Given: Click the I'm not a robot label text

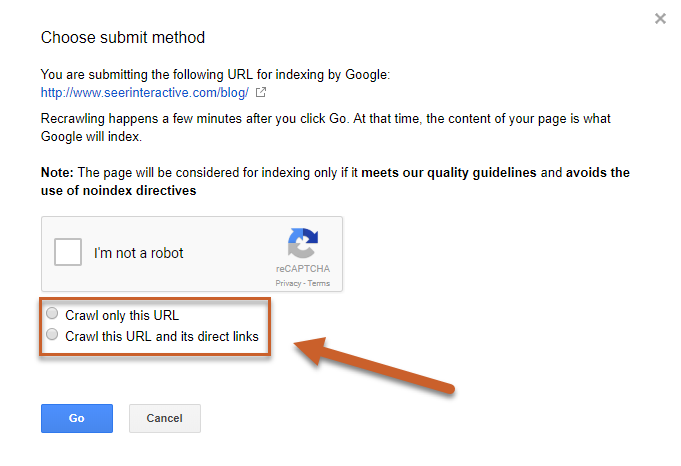Looking at the screenshot, I should click(x=139, y=254).
